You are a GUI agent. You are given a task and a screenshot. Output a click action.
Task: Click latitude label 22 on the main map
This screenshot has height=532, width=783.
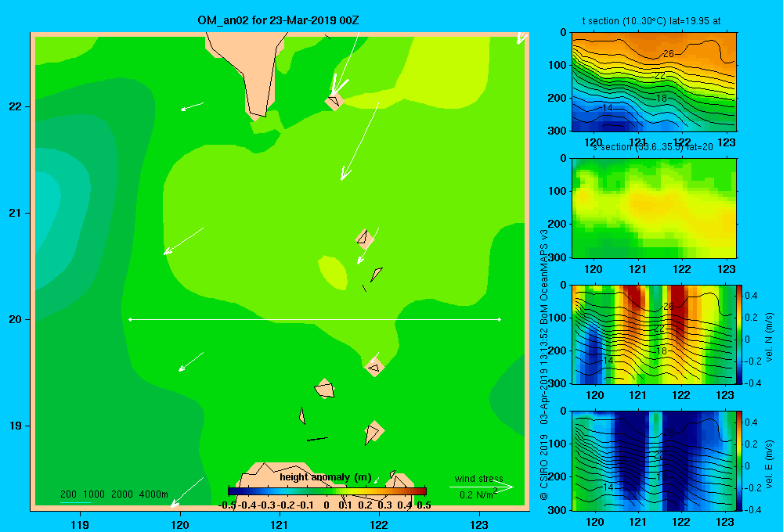tap(16, 107)
